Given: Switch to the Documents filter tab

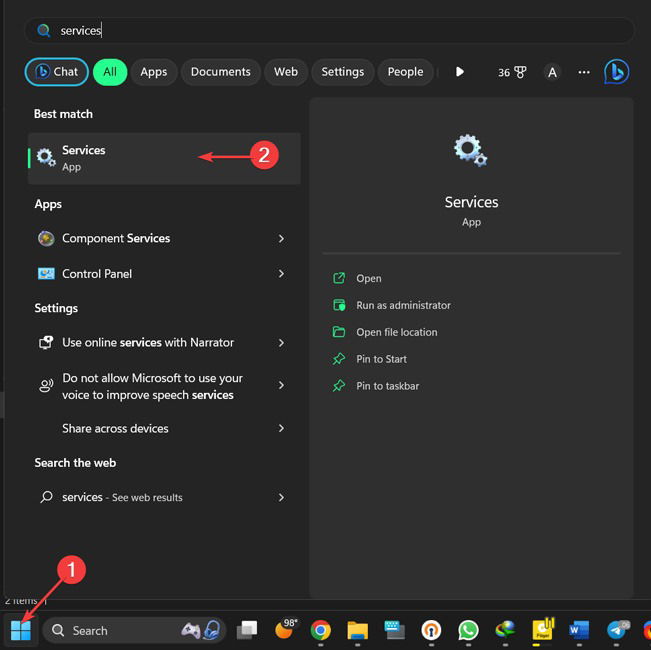Looking at the screenshot, I should [221, 72].
